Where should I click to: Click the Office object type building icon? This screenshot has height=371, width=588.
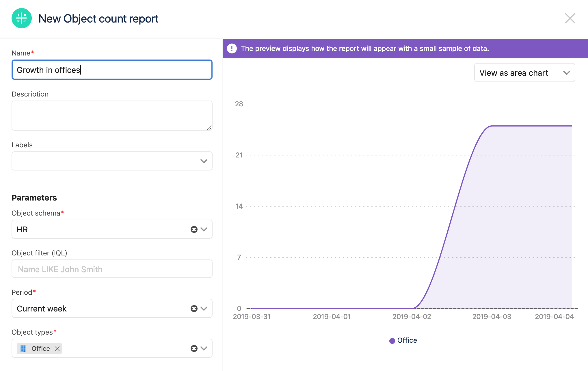(23, 349)
